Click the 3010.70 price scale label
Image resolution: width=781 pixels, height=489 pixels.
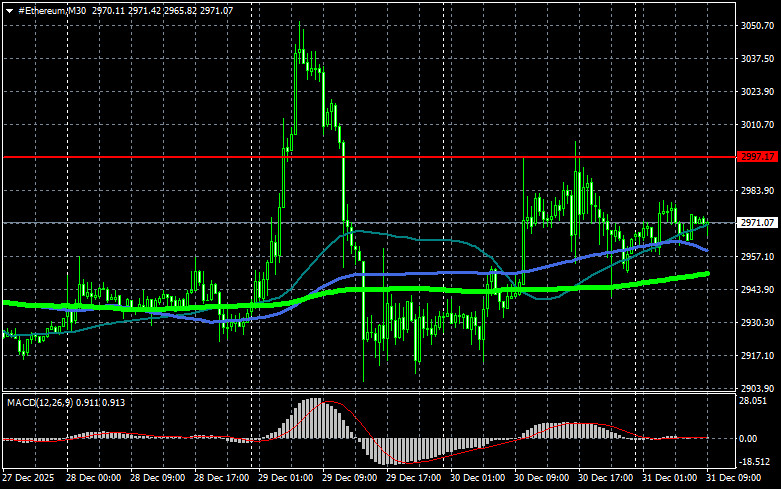coord(757,125)
